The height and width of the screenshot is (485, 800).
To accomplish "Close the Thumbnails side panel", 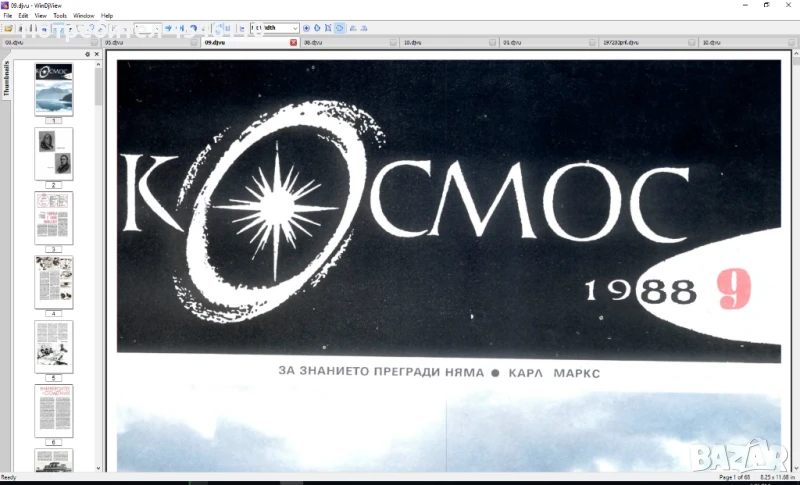I will [x=97, y=54].
